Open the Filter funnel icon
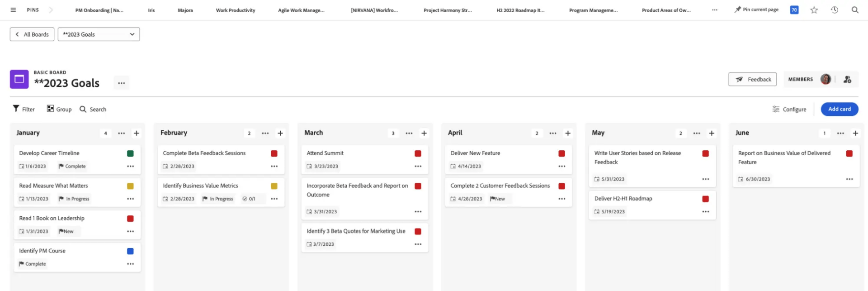 (16, 109)
